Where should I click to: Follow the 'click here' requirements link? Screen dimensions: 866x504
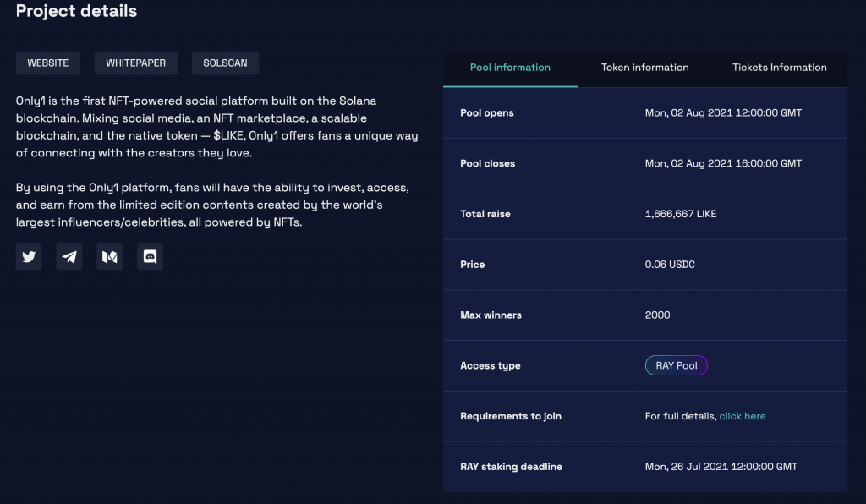click(x=743, y=416)
